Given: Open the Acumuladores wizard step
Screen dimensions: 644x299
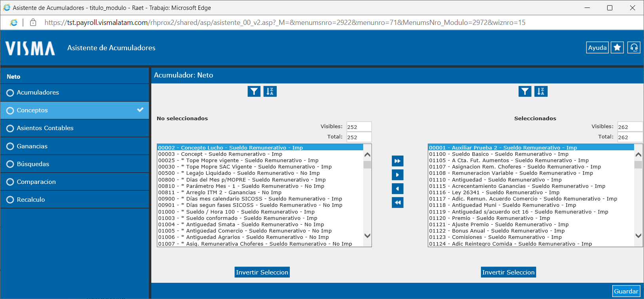Looking at the screenshot, I should [x=74, y=93].
